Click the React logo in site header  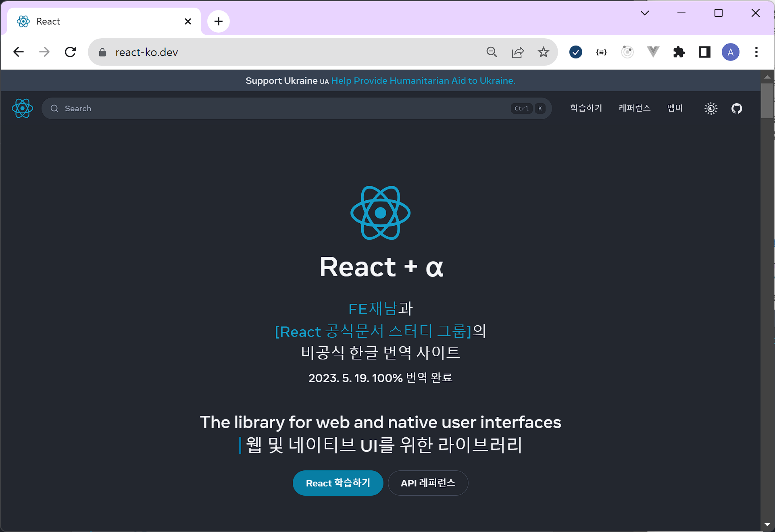[x=22, y=108]
